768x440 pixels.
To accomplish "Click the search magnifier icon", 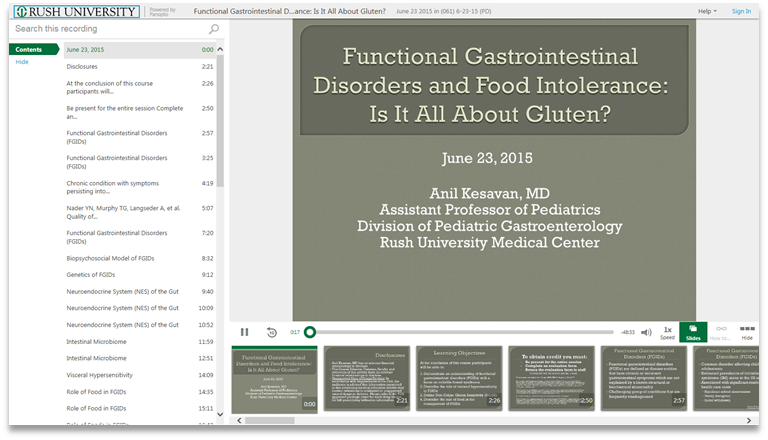I will 214,29.
